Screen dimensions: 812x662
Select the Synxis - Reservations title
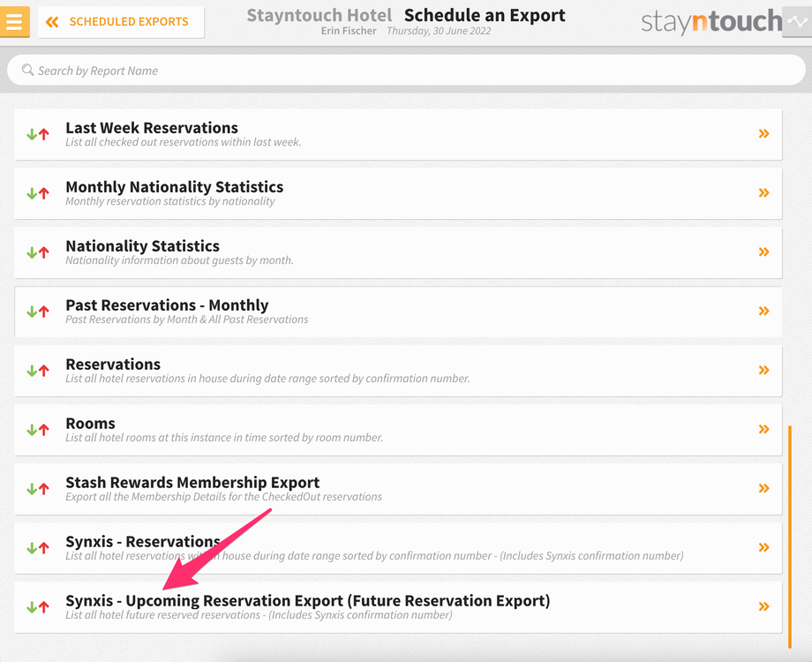143,541
